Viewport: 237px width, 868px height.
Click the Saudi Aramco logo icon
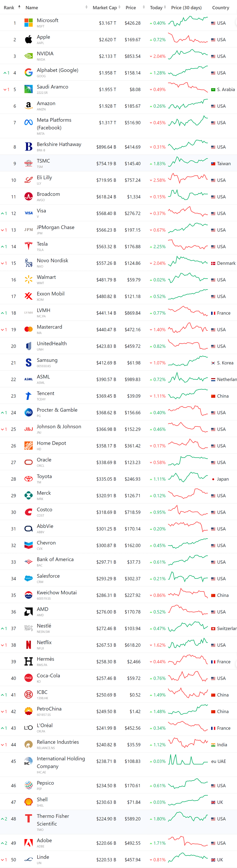point(29,89)
